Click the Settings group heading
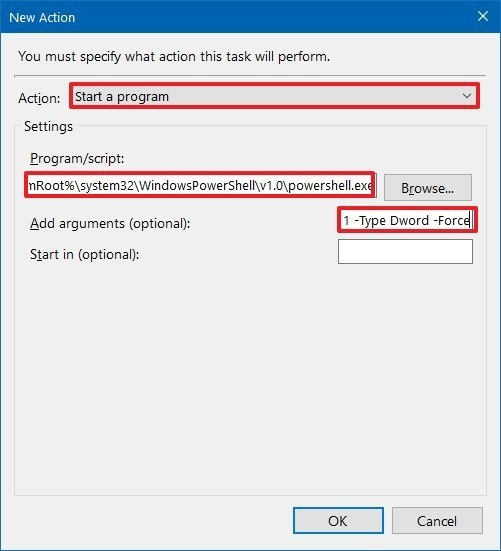 coord(48,127)
